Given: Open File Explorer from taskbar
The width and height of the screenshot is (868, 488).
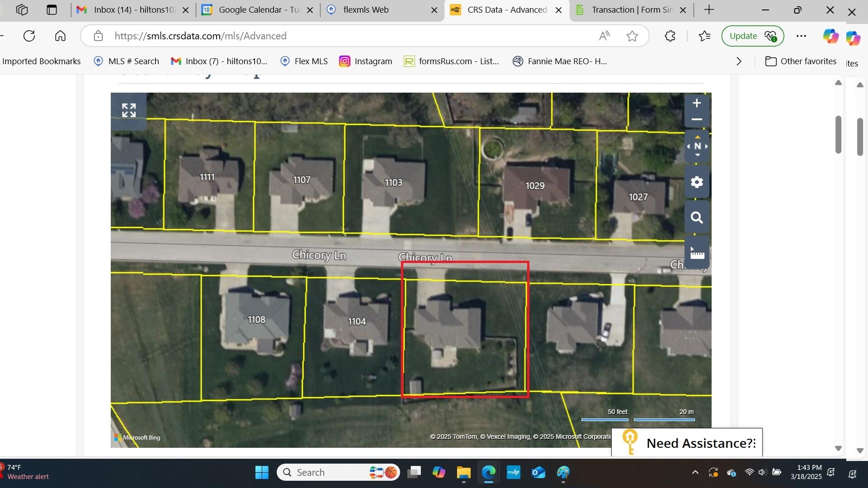Looking at the screenshot, I should [x=464, y=473].
